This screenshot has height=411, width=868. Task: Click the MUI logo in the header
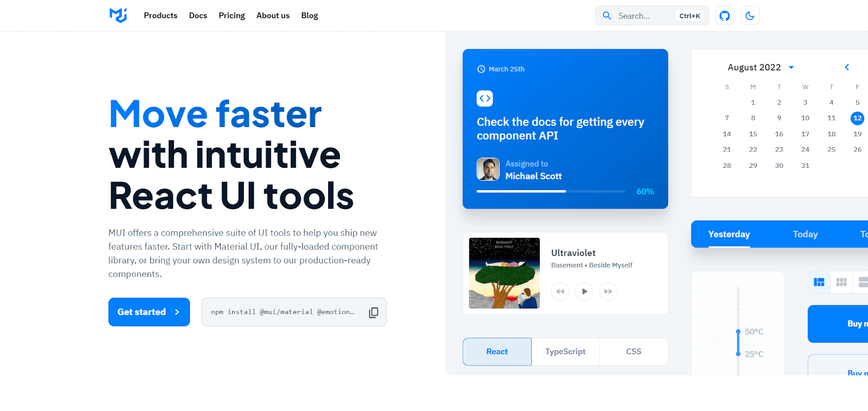point(118,15)
